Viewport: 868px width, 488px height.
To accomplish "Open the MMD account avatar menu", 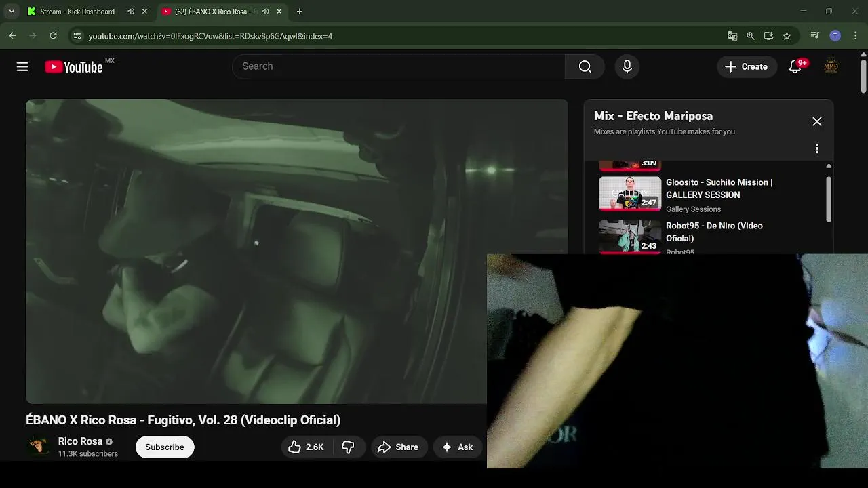I will [831, 66].
